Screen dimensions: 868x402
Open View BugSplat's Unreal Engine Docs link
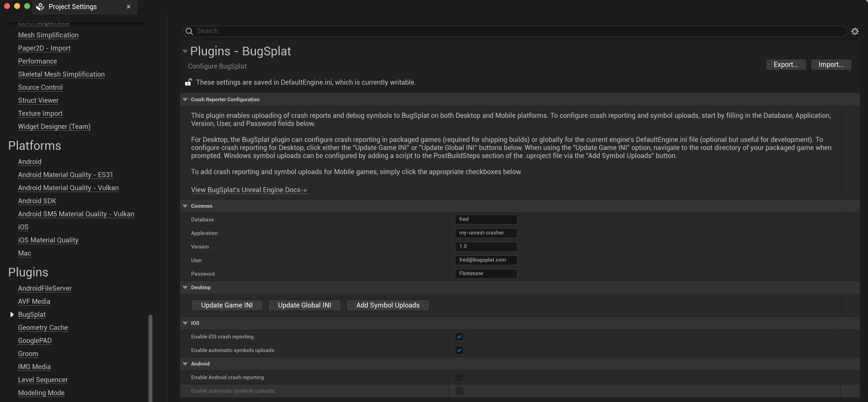tap(249, 190)
